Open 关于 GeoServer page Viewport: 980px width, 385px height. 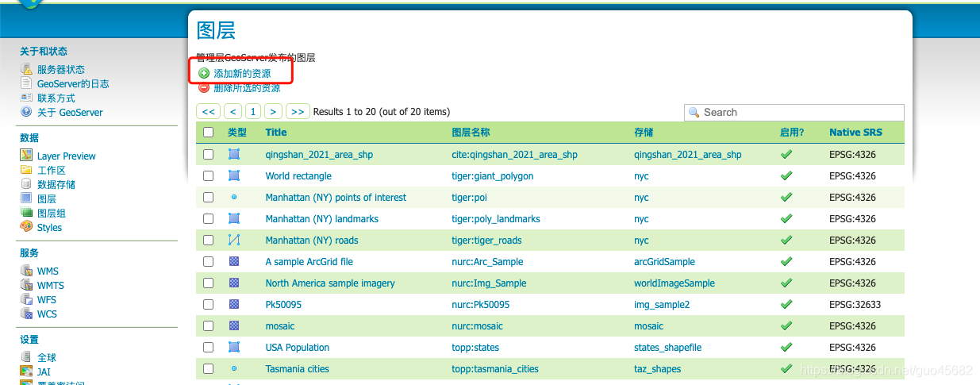[70, 113]
